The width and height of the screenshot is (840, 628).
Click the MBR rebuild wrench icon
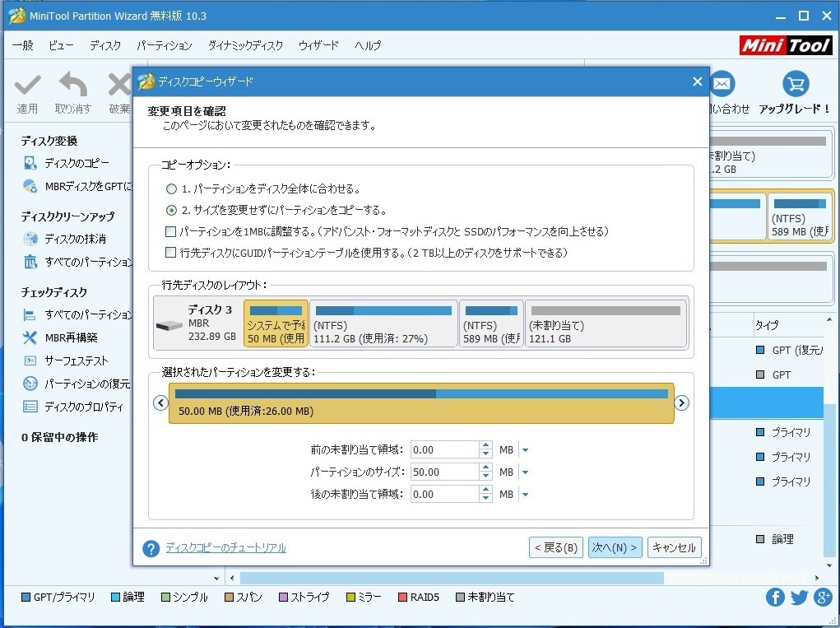coord(30,337)
